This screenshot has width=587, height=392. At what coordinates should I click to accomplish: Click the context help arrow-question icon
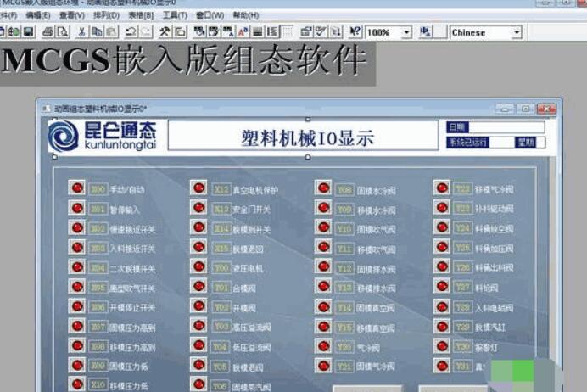click(355, 32)
